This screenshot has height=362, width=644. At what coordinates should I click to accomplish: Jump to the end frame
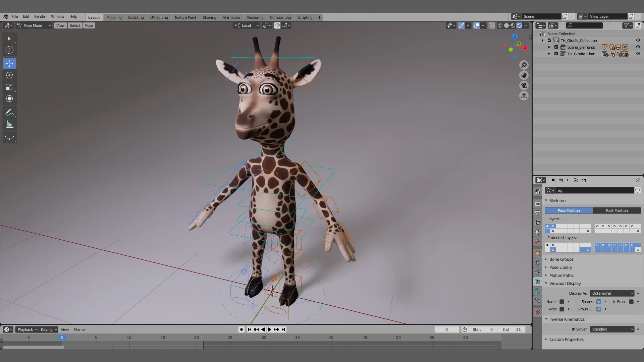coord(283,329)
